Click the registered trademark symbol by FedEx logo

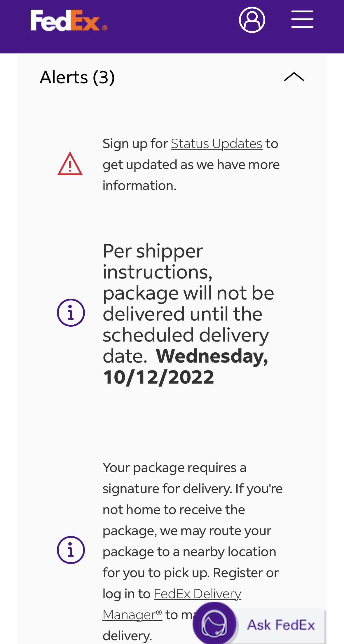[105, 28]
